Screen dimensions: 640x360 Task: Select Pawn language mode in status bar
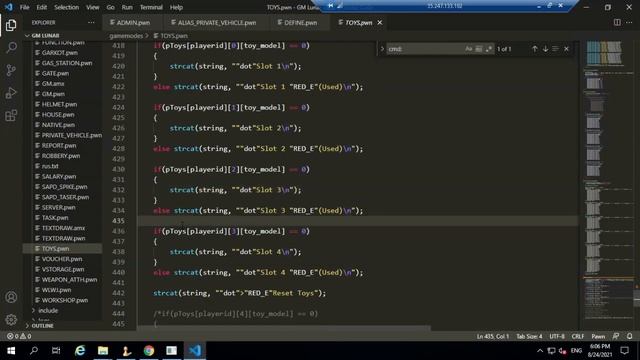(x=598, y=336)
